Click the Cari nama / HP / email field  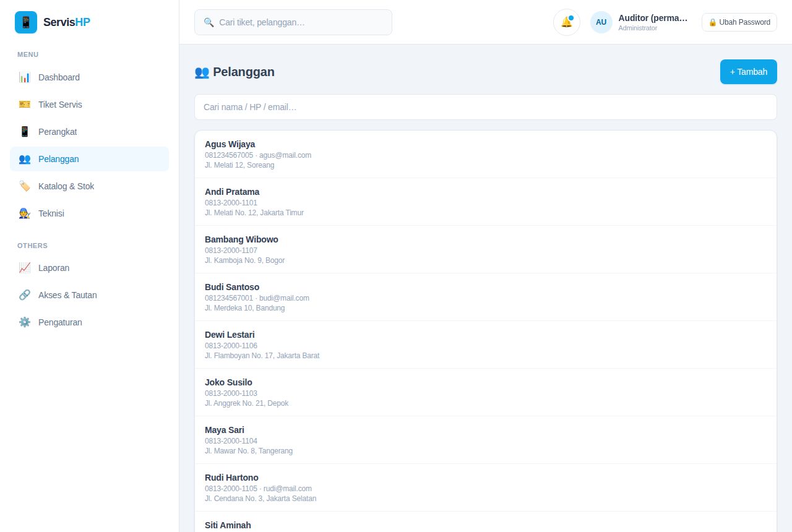486,107
